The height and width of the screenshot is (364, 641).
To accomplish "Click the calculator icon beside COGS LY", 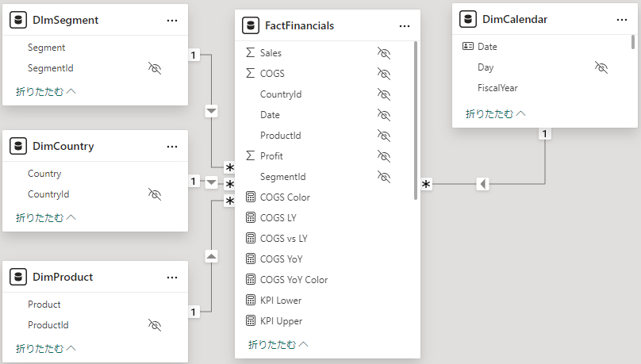I will 251,217.
